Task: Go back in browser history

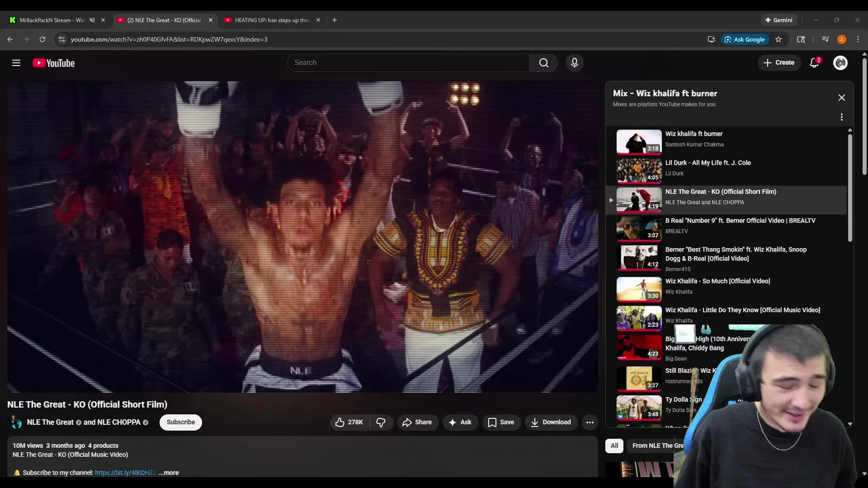Action: pos(10,39)
